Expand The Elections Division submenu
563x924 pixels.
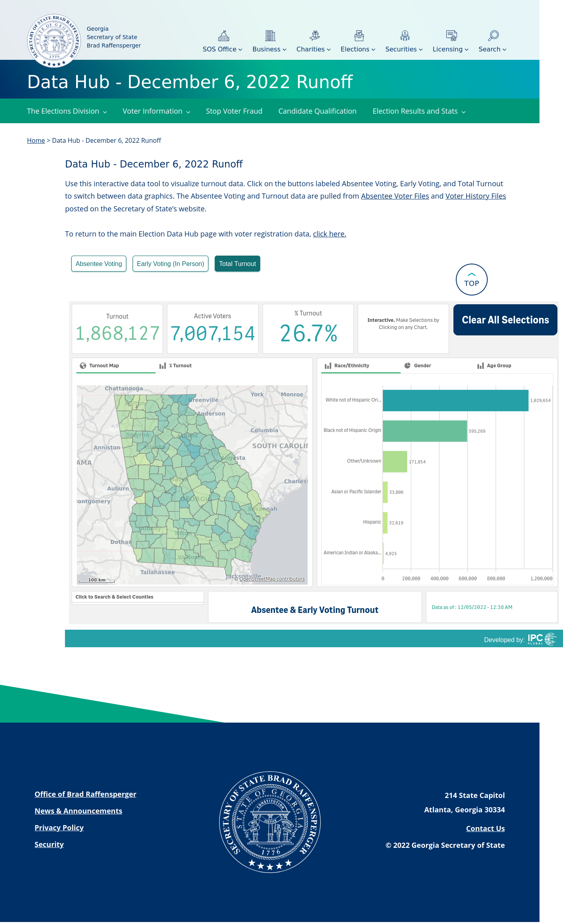click(x=67, y=111)
